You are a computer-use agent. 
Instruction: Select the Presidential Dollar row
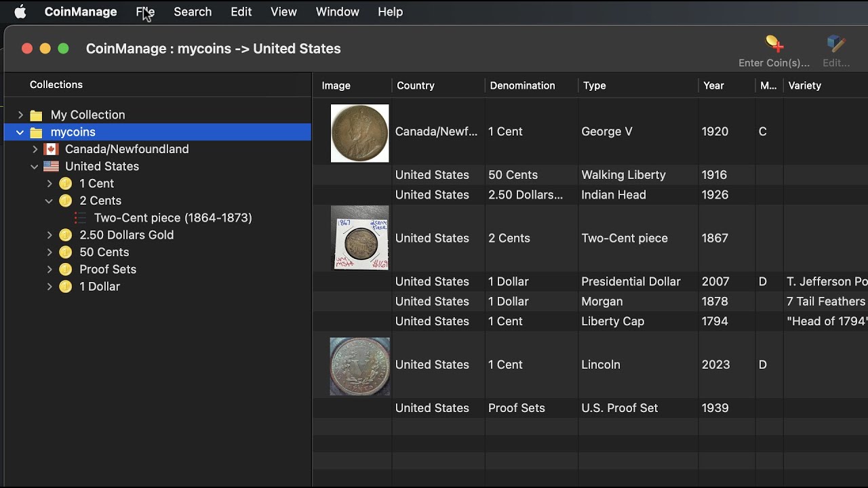click(590, 281)
